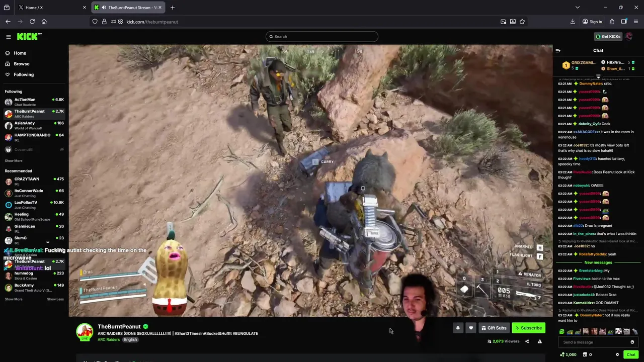Click the tracking protection shield icon
The height and width of the screenshot is (362, 644).
click(95, 22)
